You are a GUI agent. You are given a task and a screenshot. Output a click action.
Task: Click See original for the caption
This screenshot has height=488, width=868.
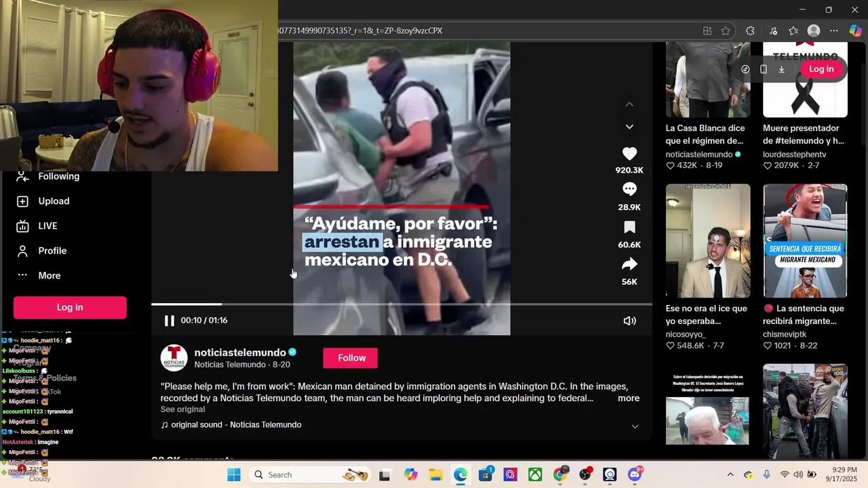tap(182, 409)
